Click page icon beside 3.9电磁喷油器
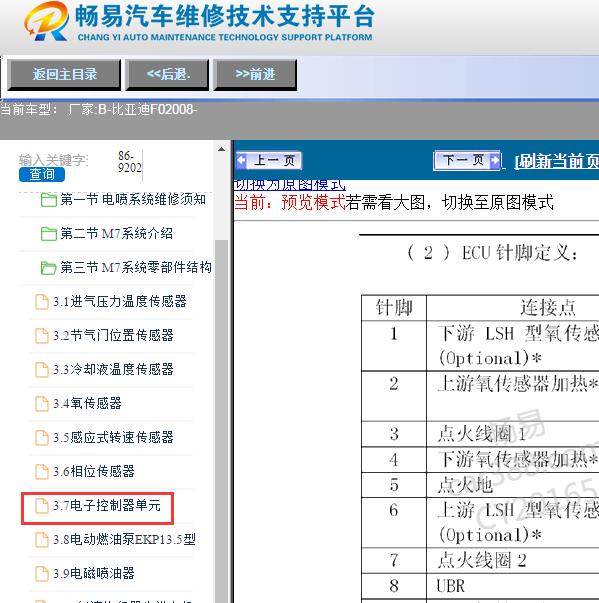Image resolution: width=599 pixels, height=603 pixels. pyautogui.click(x=42, y=573)
